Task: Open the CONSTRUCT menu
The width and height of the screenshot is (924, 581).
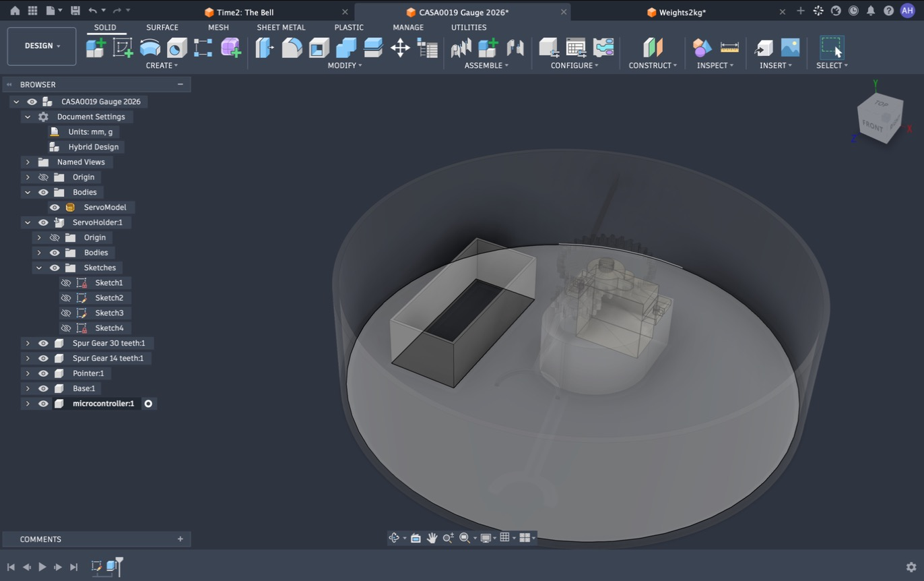Action: [653, 65]
